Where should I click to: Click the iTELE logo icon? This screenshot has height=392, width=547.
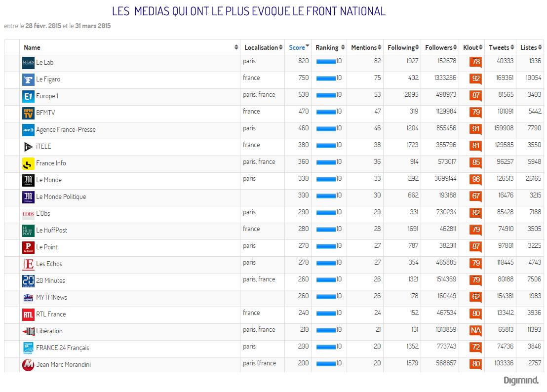pos(28,147)
